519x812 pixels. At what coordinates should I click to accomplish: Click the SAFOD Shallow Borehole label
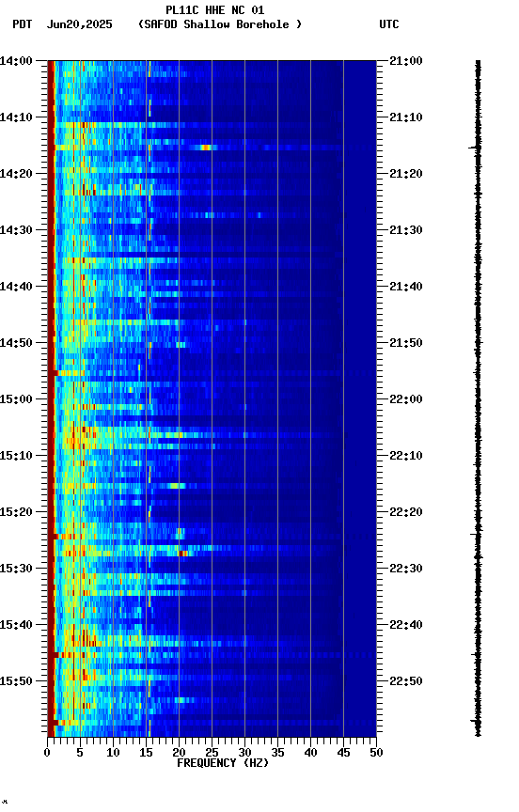[220, 24]
